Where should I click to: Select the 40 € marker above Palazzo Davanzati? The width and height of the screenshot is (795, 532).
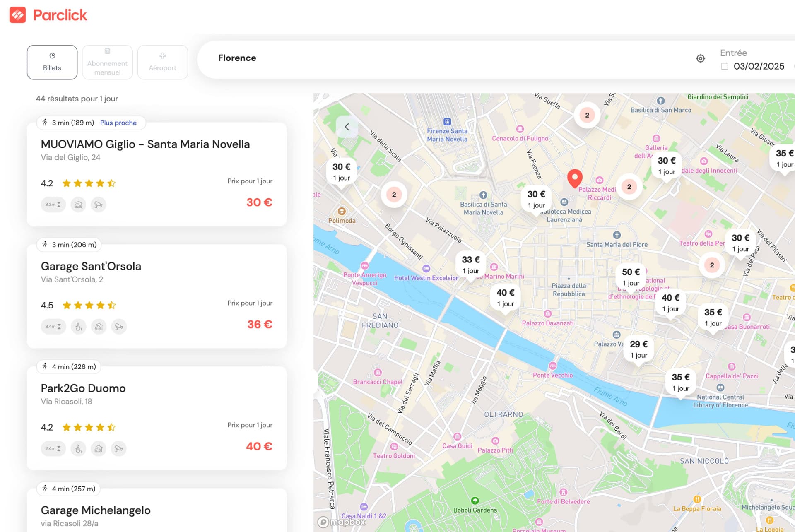click(x=505, y=298)
